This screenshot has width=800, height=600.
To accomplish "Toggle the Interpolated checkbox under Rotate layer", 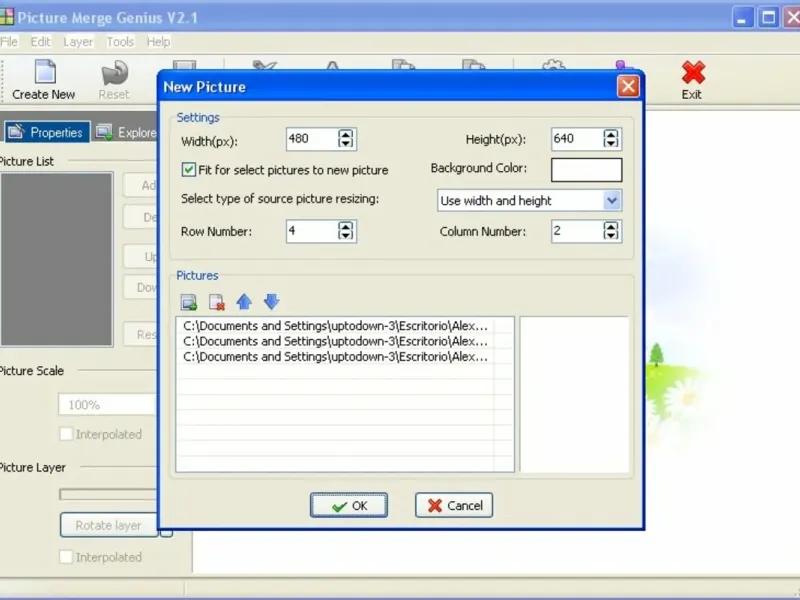I will [x=66, y=557].
